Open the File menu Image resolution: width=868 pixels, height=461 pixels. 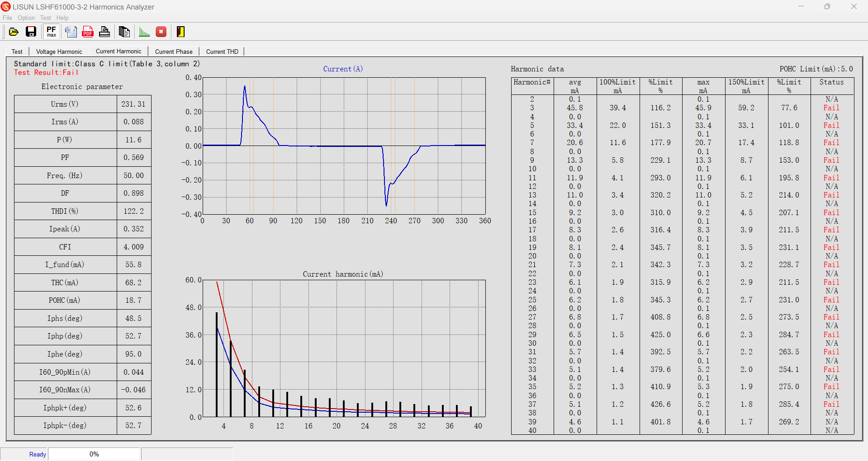point(7,18)
